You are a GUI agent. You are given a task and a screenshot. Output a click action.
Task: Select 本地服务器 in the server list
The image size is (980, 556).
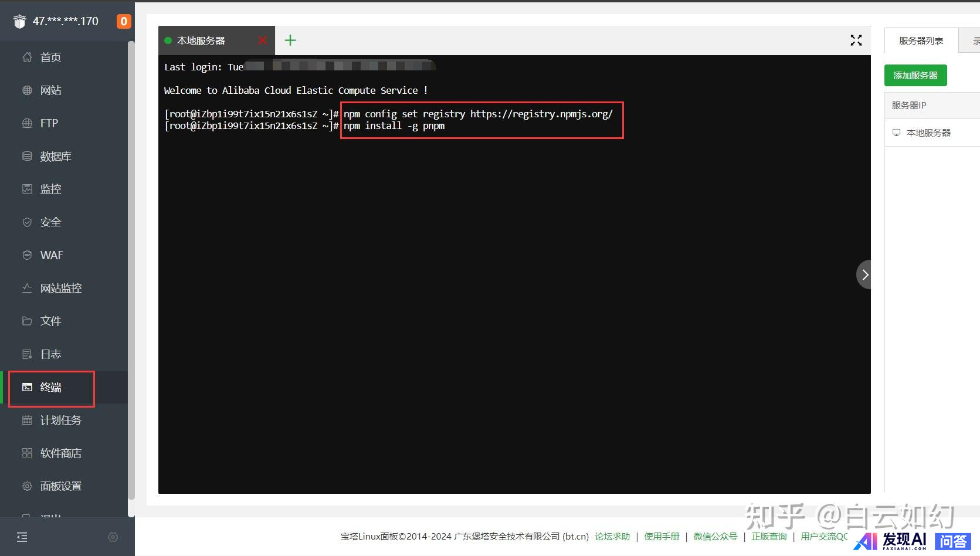[928, 133]
